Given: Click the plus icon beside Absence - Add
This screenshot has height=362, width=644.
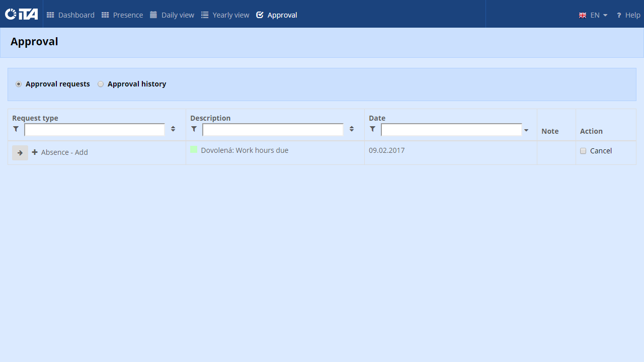Looking at the screenshot, I should (35, 152).
